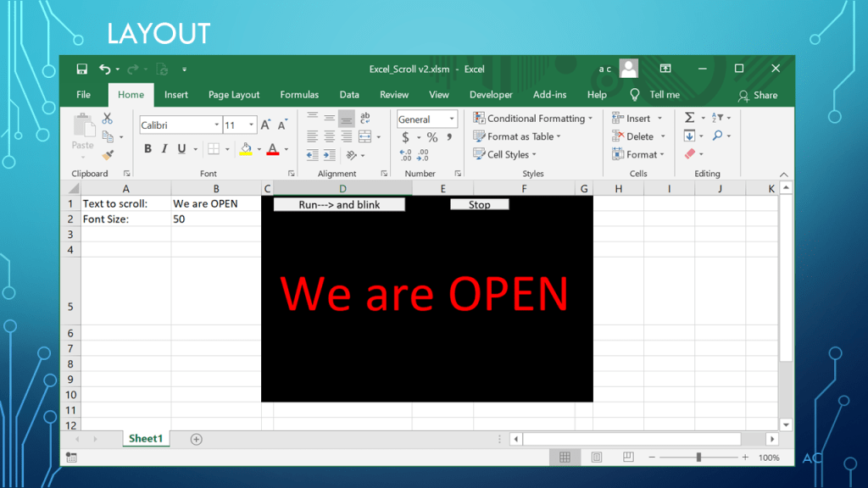Toggle Underline formatting

(181, 147)
